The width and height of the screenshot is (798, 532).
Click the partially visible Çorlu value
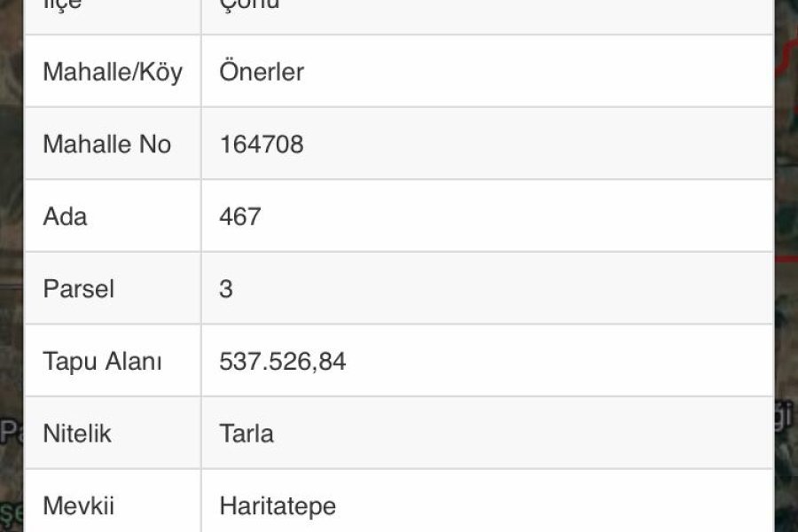pyautogui.click(x=249, y=4)
